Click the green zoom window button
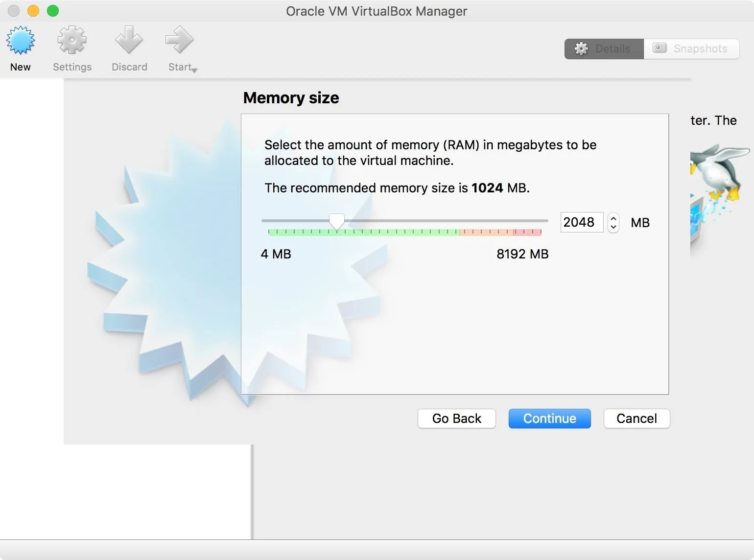 53,11
